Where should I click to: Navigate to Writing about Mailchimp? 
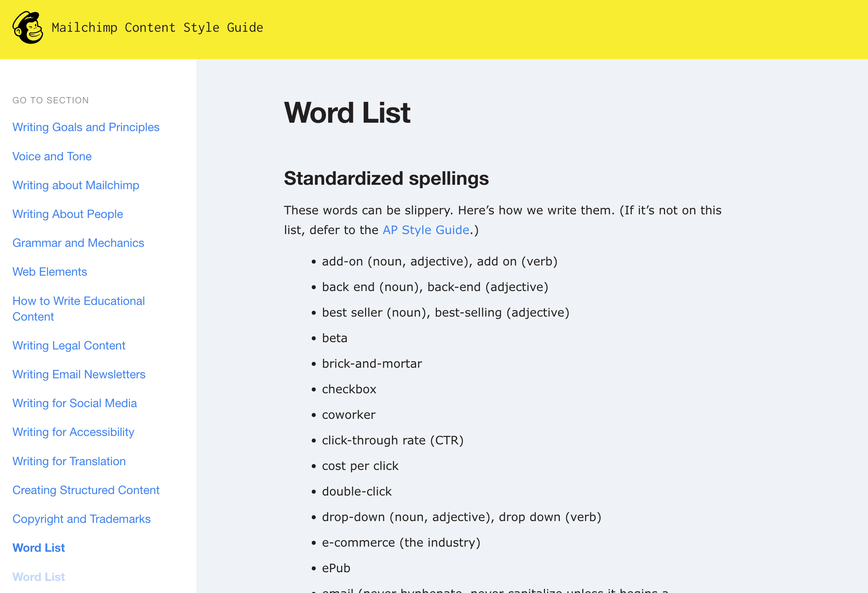pos(76,185)
